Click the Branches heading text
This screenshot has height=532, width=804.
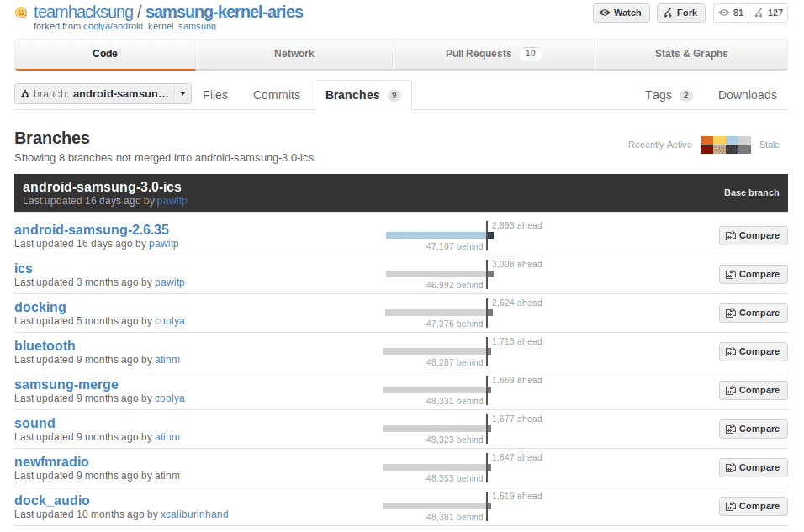[x=52, y=138]
